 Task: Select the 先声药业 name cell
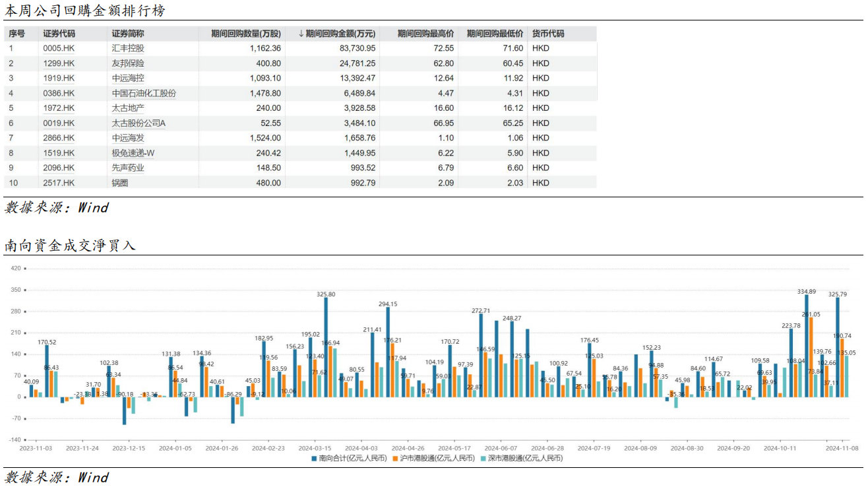coord(128,168)
